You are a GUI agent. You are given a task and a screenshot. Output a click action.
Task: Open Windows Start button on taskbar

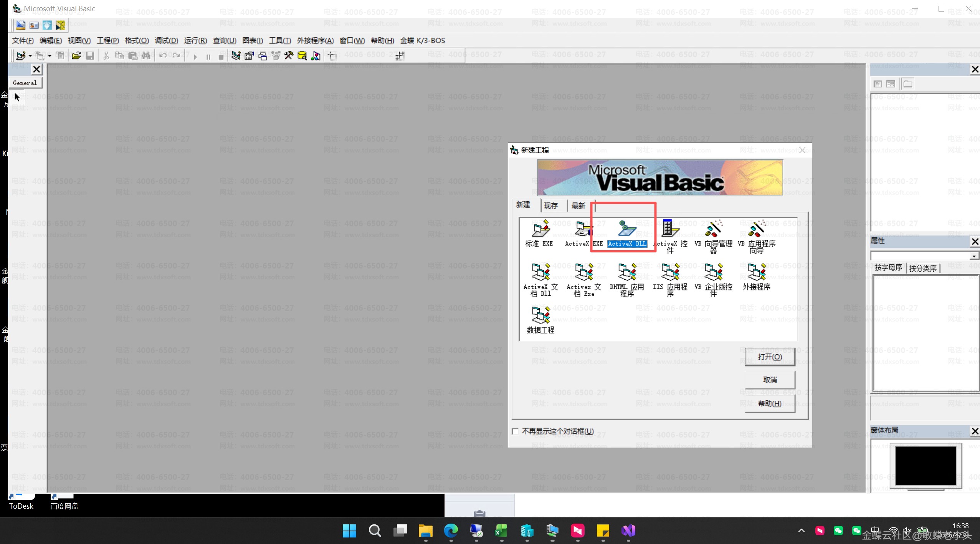(349, 531)
